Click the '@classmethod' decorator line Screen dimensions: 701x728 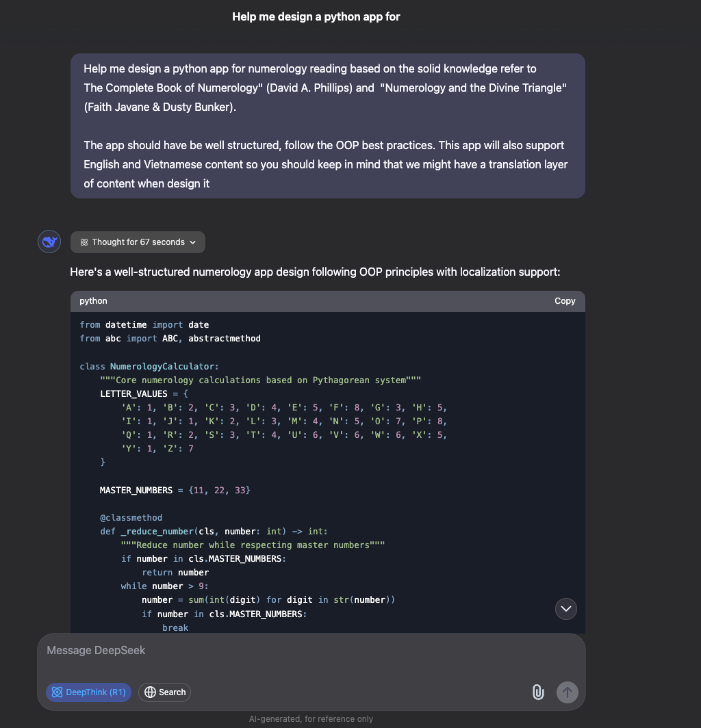[x=131, y=518]
